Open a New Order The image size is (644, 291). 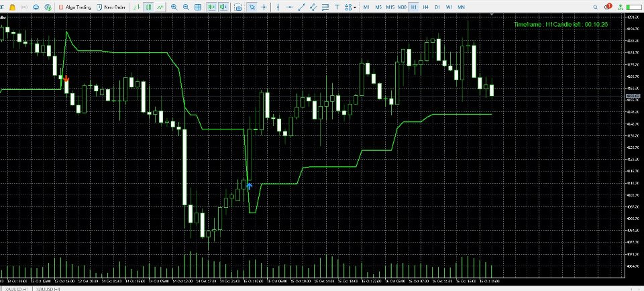[111, 7]
